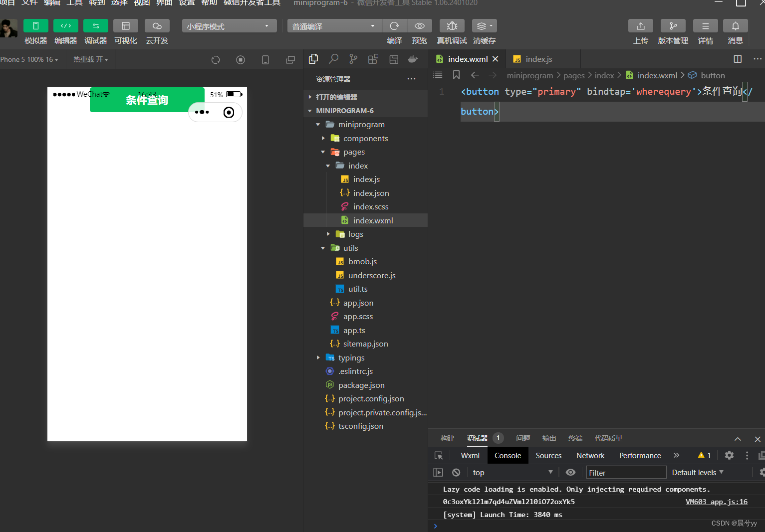The image size is (765, 532).
Task: Switch to the Sources devtools tab
Action: [548, 455]
